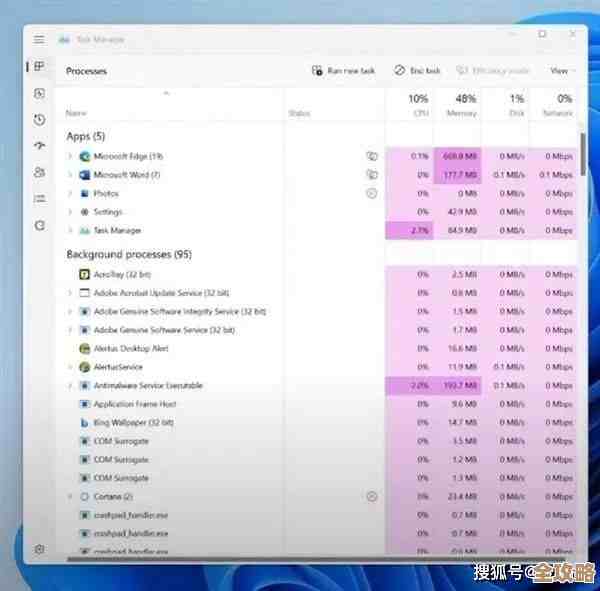Expand the Microsoft Edge process group
600x591 pixels.
70,156
